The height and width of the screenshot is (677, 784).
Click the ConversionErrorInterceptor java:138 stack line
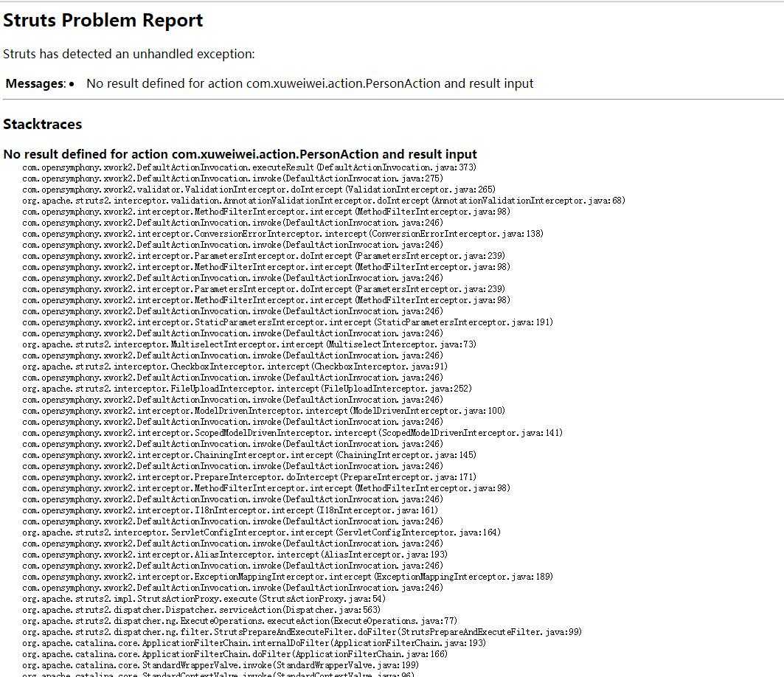click(282, 234)
